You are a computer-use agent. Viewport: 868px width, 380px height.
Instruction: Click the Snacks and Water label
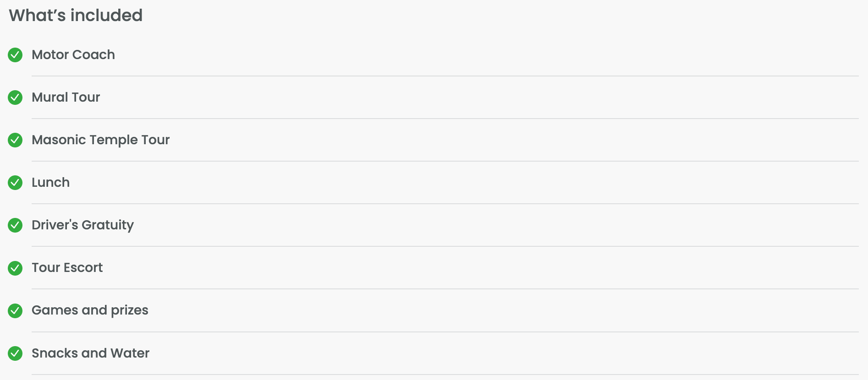tap(91, 353)
